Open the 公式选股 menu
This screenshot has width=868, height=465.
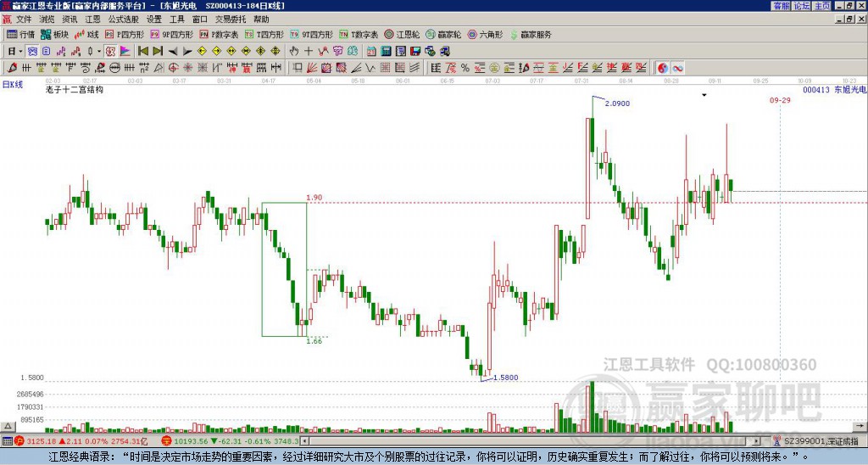(x=124, y=20)
